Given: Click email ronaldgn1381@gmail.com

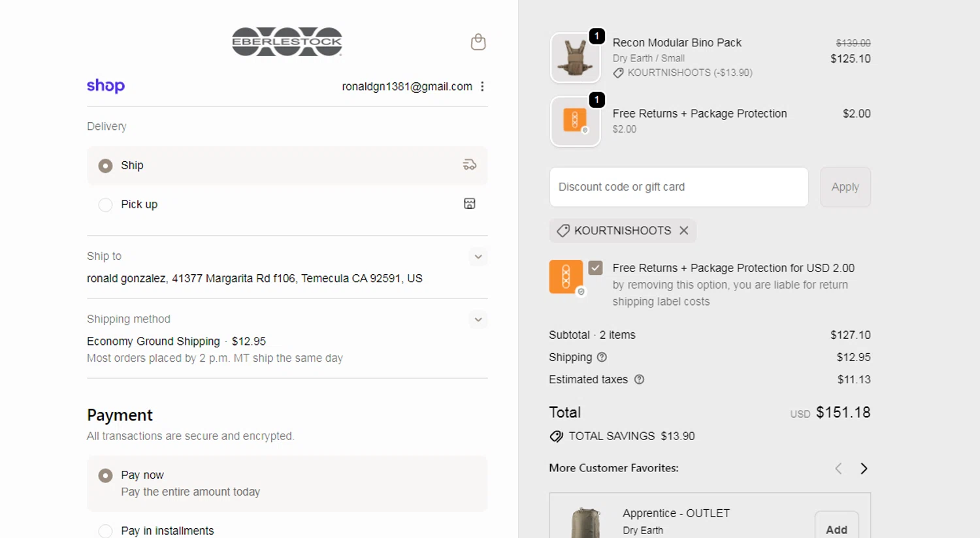Looking at the screenshot, I should coord(407,86).
